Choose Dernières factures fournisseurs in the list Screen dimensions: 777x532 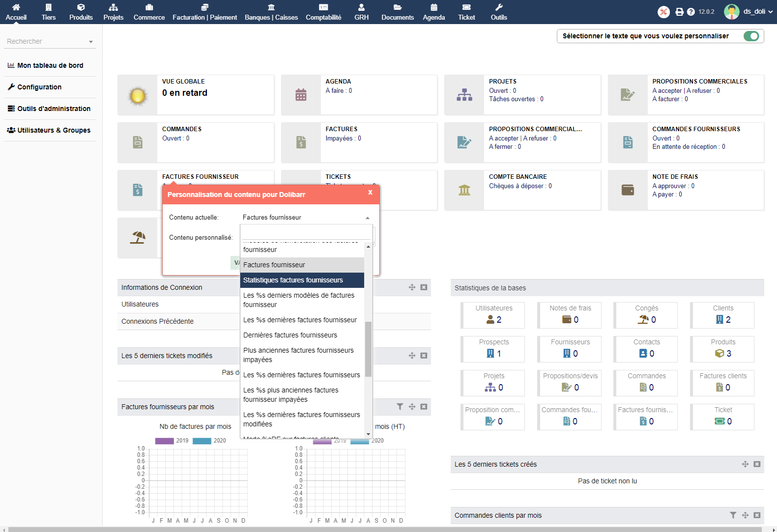302,335
